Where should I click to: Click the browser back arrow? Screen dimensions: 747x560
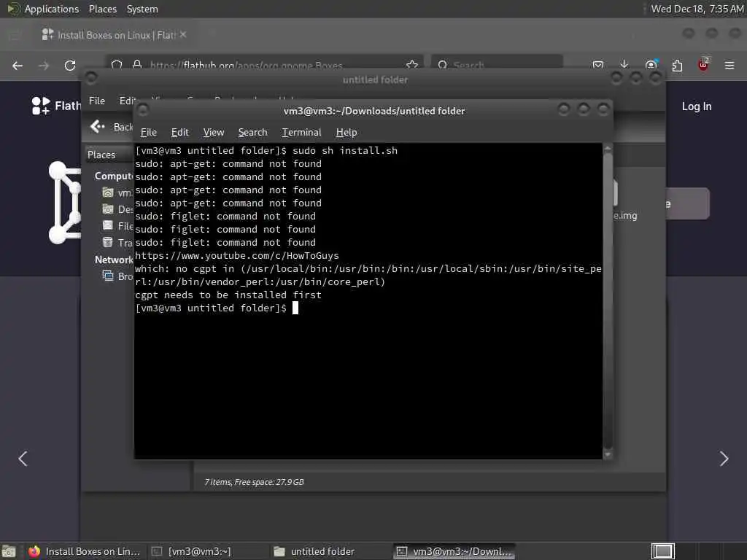click(18, 66)
